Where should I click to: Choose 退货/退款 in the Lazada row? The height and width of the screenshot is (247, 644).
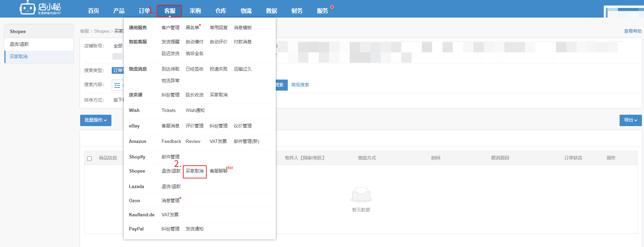point(171,186)
